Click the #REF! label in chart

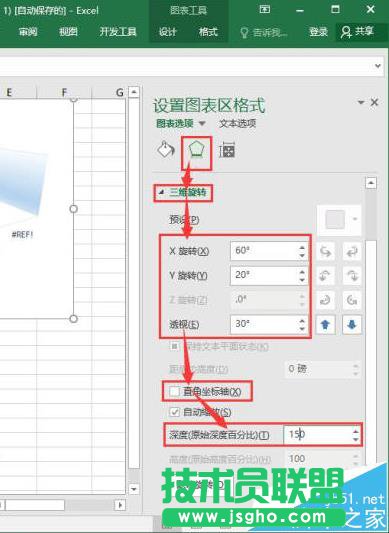[x=22, y=235]
